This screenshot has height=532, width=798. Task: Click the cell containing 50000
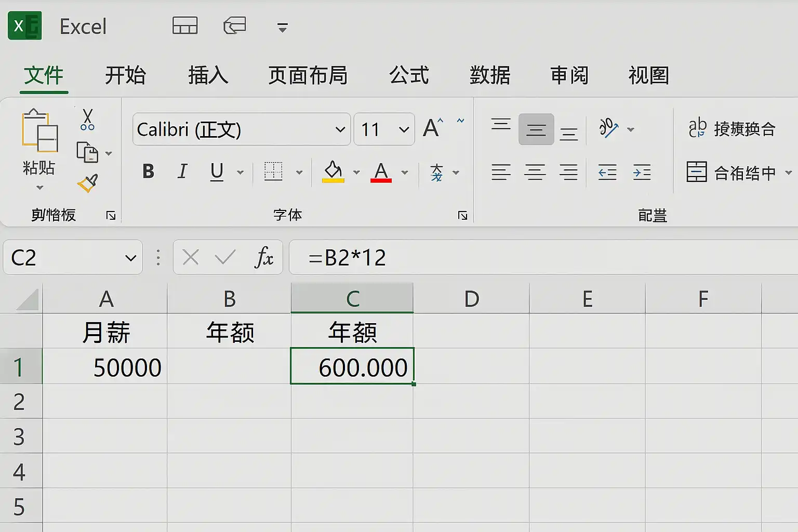tap(105, 367)
